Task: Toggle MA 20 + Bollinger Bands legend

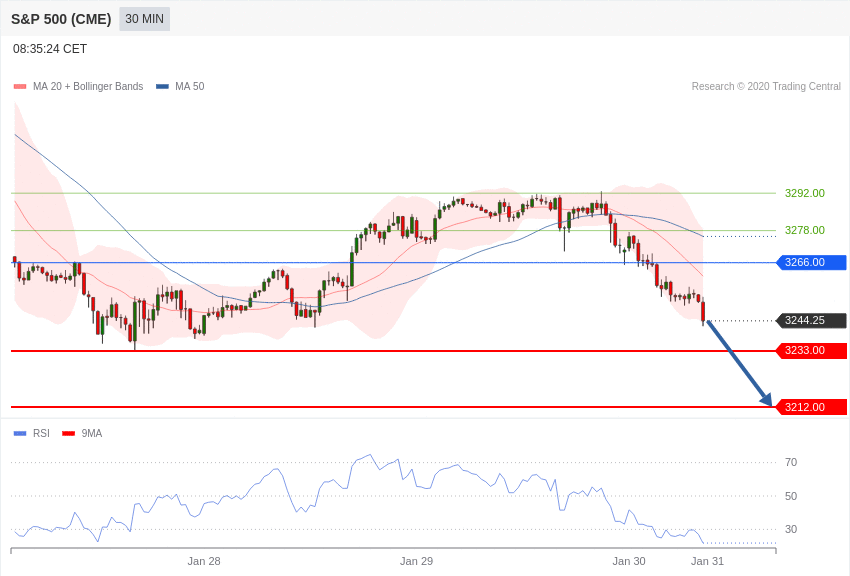Action: click(79, 86)
